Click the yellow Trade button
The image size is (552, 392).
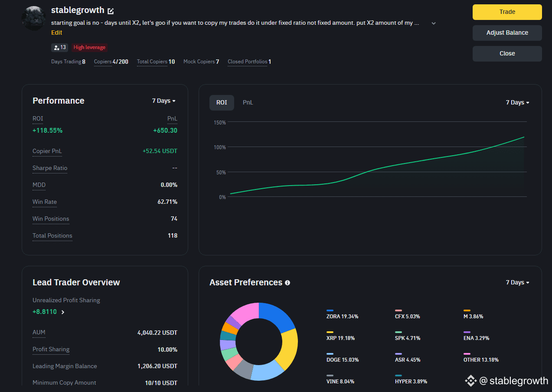tap(507, 12)
